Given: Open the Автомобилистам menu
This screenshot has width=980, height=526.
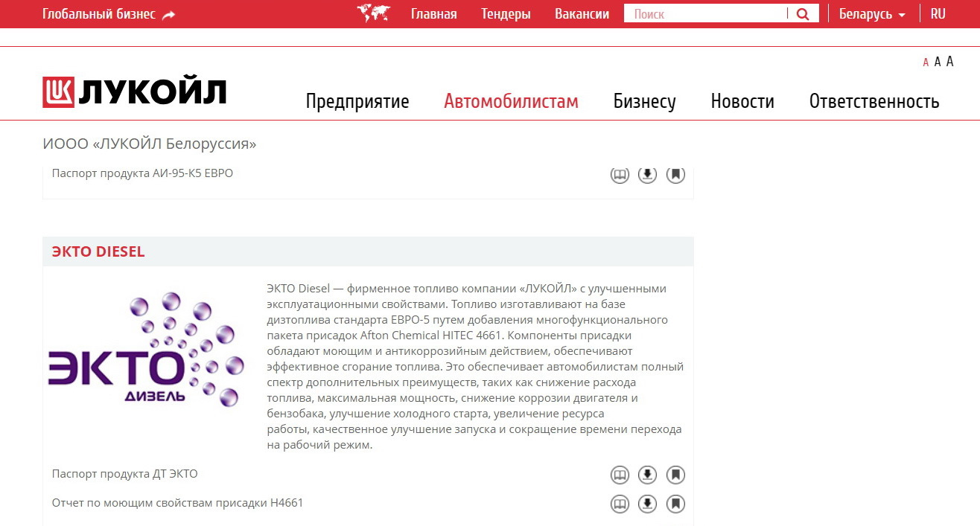Looking at the screenshot, I should [511, 101].
